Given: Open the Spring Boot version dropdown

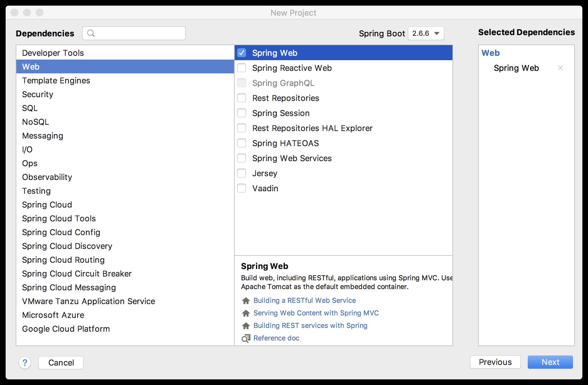Looking at the screenshot, I should click(x=426, y=33).
